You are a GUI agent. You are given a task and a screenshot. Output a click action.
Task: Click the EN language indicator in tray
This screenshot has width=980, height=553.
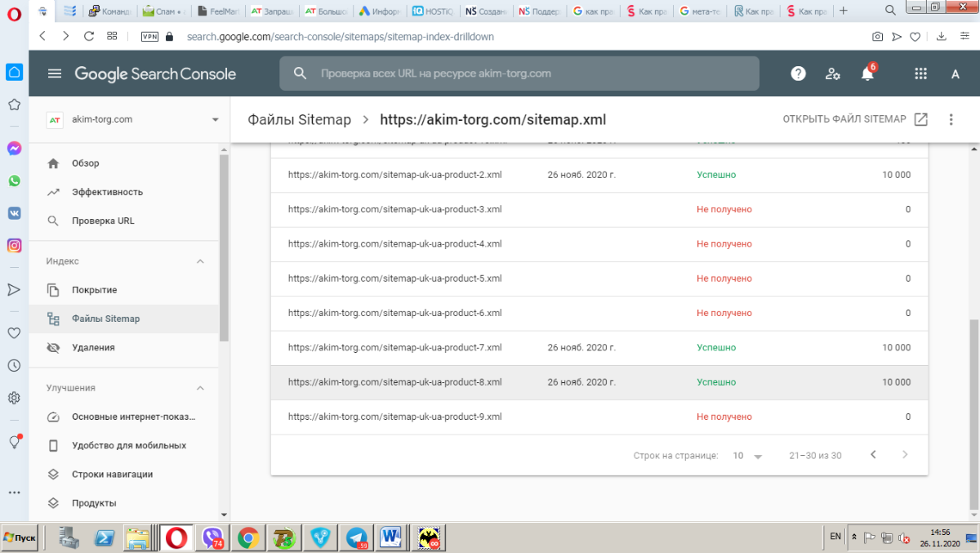(835, 537)
